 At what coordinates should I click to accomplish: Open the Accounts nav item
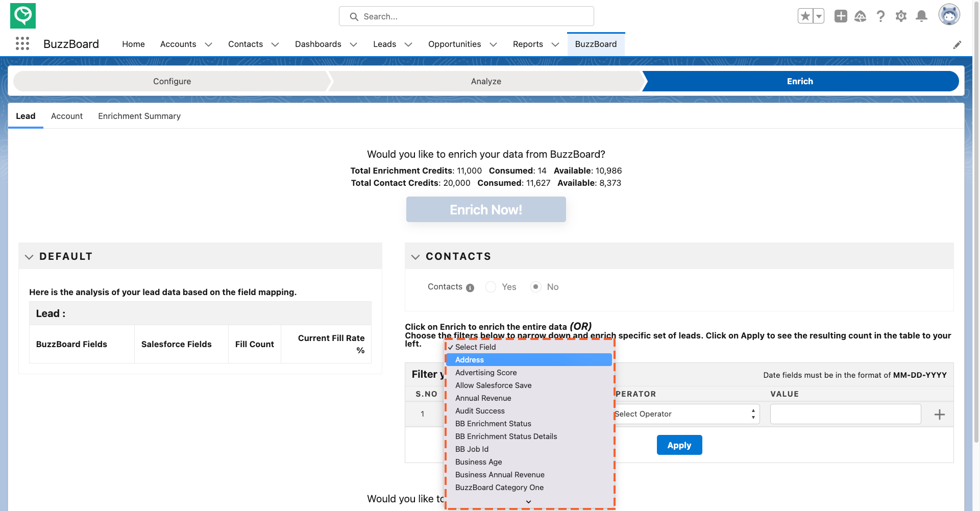[178, 44]
